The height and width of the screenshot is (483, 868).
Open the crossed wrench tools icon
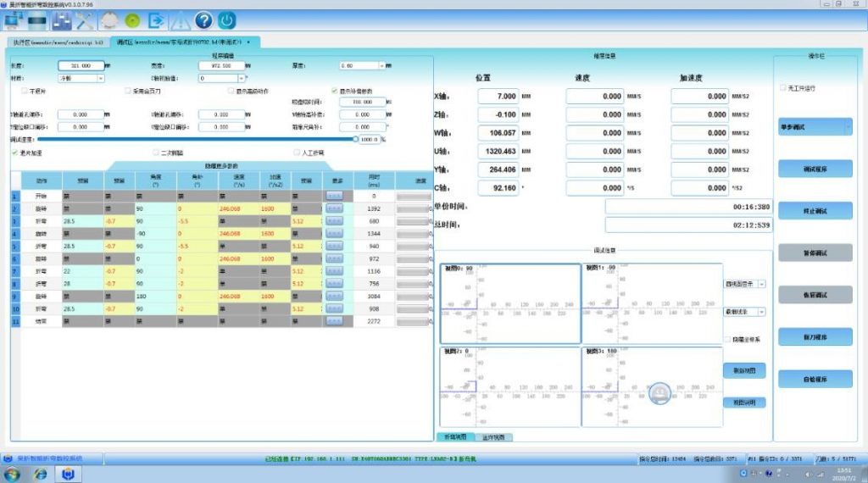pyautogui.click(x=85, y=21)
